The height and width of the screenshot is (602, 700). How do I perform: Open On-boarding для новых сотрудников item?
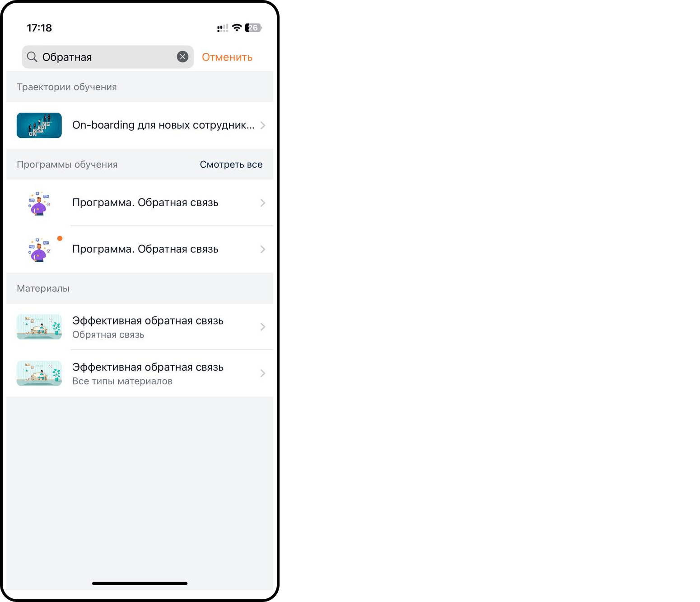click(140, 125)
